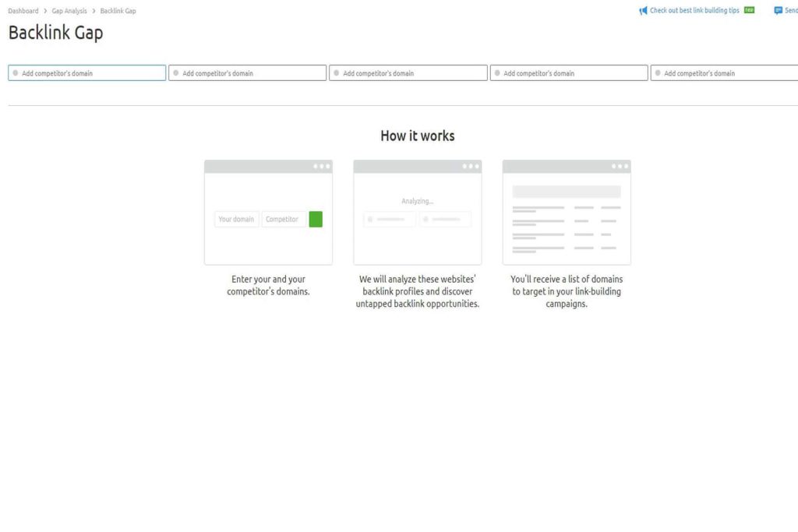
Task: Click the green 'new' badge
Action: [x=749, y=9]
